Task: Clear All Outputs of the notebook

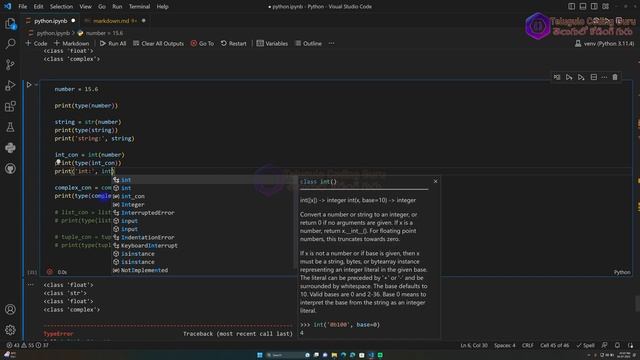Action: click(x=158, y=43)
